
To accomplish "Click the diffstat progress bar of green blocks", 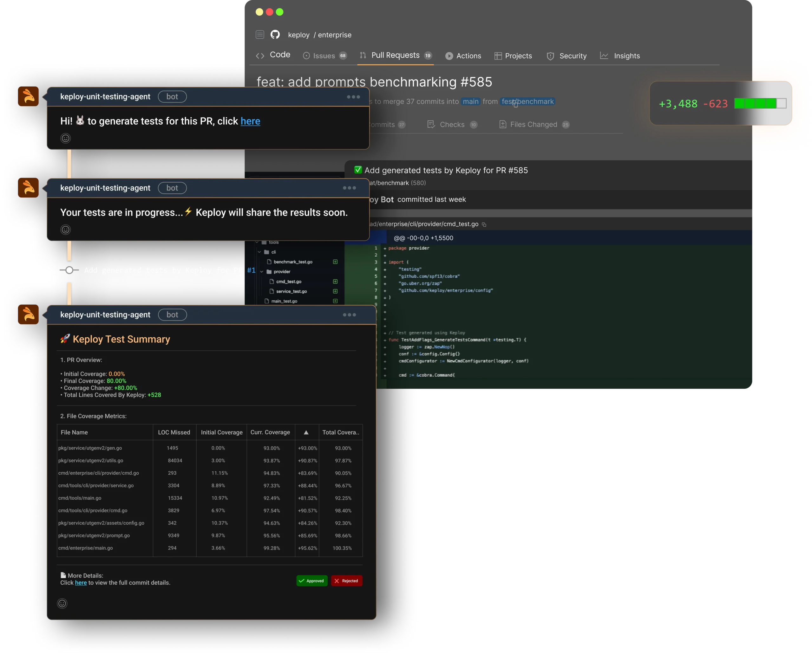I will pyautogui.click(x=760, y=103).
